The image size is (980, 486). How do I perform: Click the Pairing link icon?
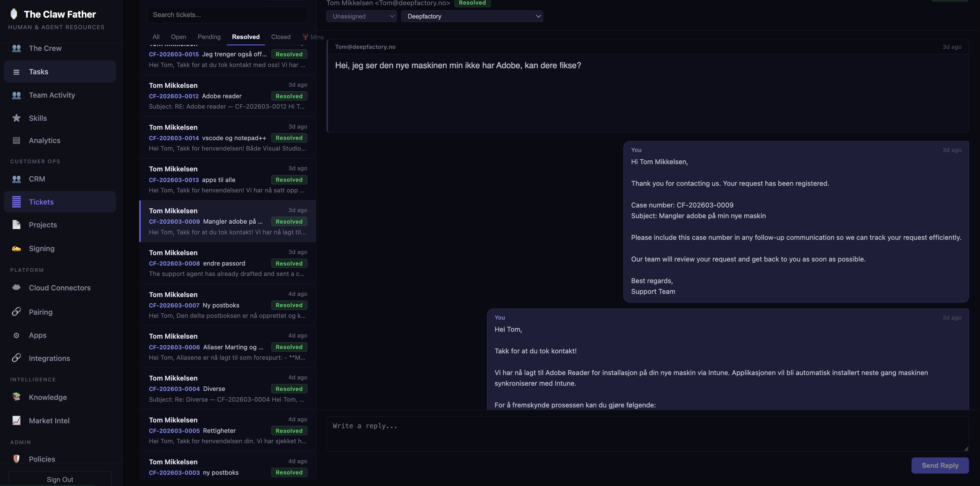point(16,312)
